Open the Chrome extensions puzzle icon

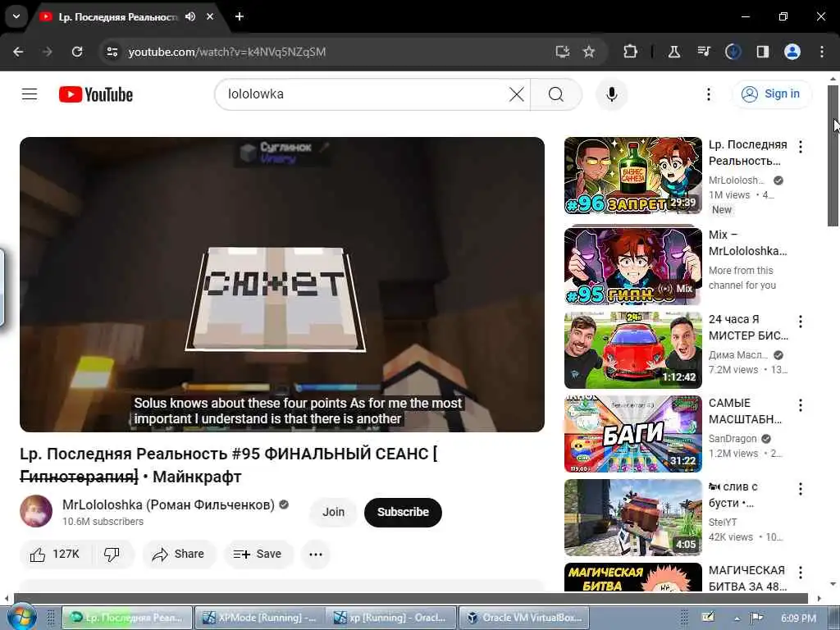click(x=631, y=52)
